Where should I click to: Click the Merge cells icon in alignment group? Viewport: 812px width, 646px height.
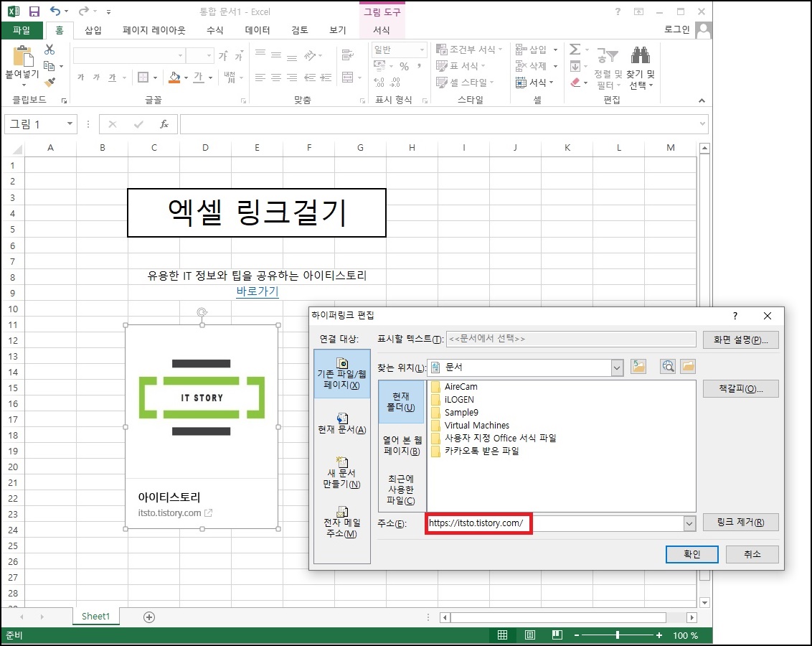347,78
